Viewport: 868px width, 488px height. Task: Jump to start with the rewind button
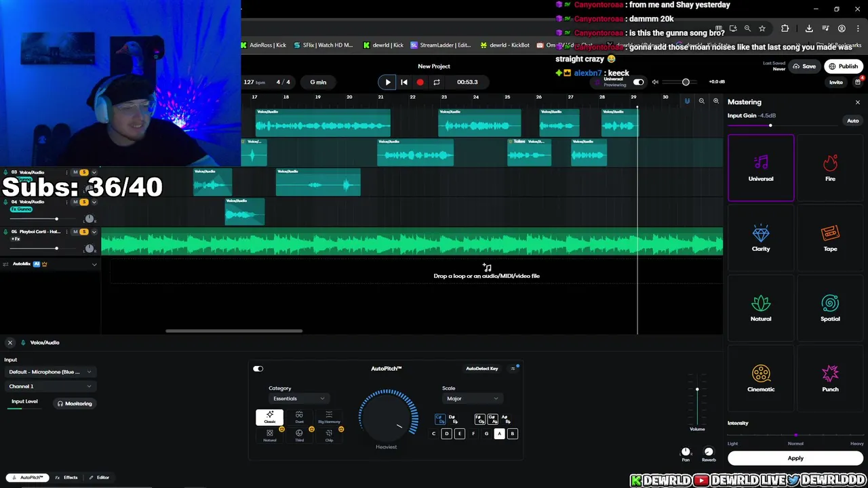(x=404, y=82)
